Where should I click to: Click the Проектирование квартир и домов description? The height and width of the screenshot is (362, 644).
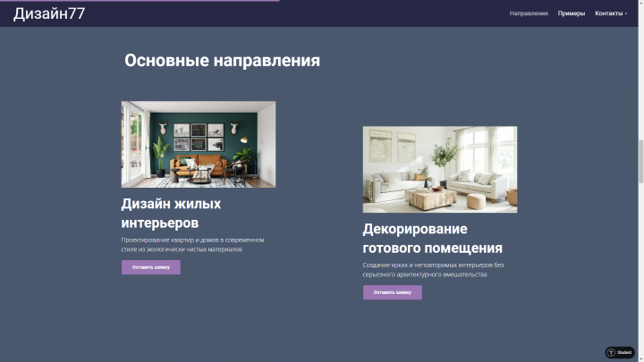(x=192, y=245)
